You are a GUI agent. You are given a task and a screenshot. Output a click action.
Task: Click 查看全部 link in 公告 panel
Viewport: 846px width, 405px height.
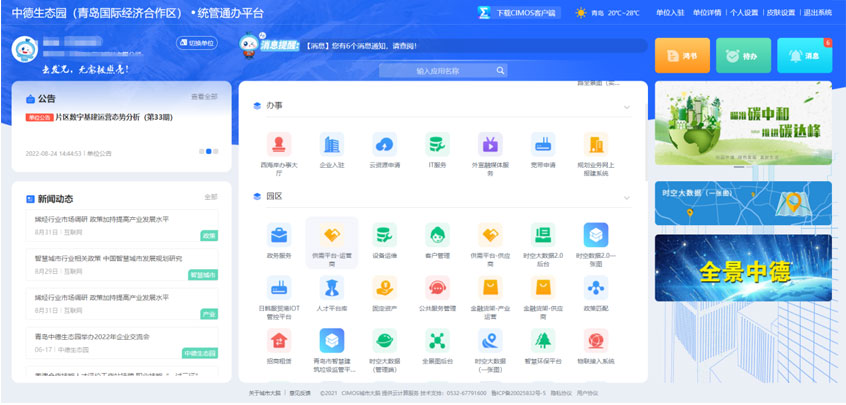pos(204,97)
